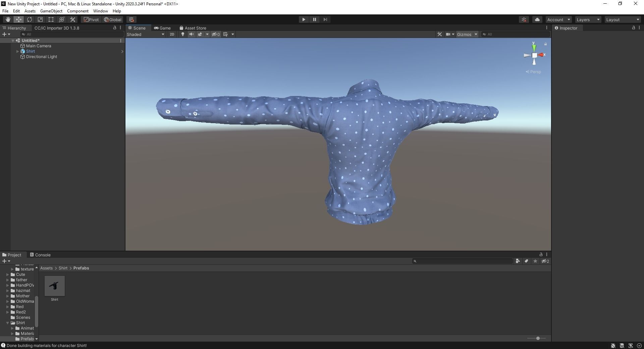
Task: Select the Hand tool
Action: tap(8, 19)
